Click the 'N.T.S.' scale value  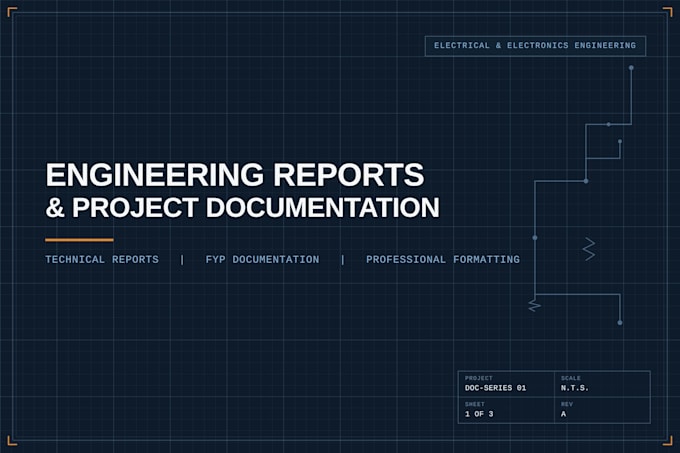575,388
